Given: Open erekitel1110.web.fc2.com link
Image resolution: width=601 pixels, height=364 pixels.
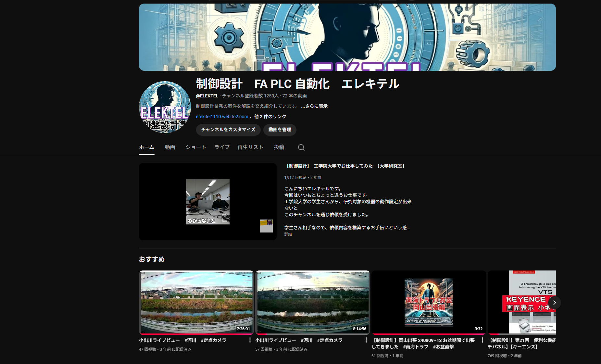Looking at the screenshot, I should (x=222, y=117).
